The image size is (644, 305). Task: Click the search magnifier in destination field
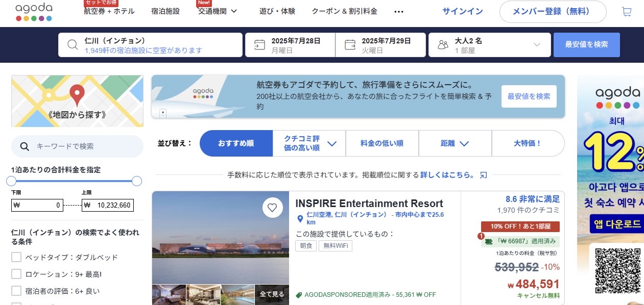click(x=73, y=45)
